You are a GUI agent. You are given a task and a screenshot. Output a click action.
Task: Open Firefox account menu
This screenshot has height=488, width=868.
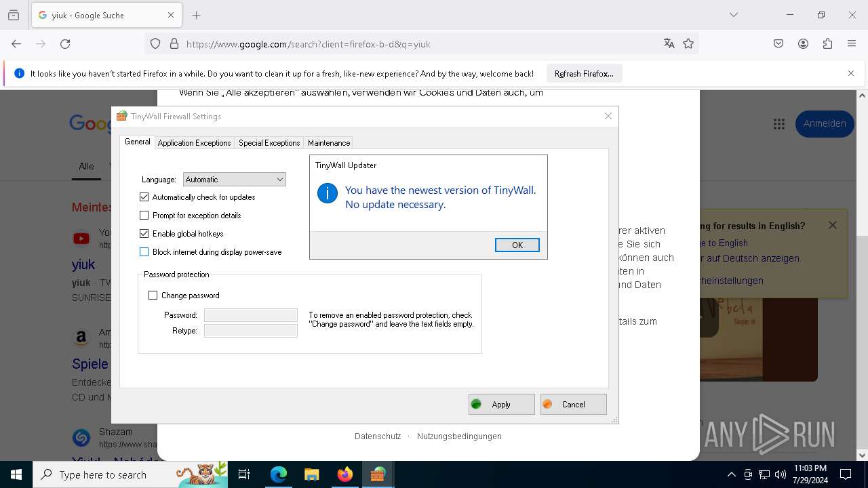pyautogui.click(x=803, y=43)
